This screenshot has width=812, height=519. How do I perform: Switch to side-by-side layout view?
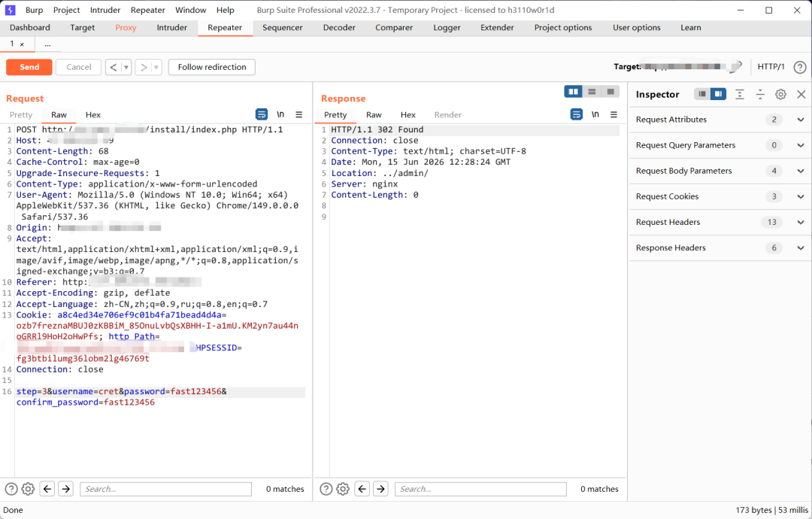(573, 92)
